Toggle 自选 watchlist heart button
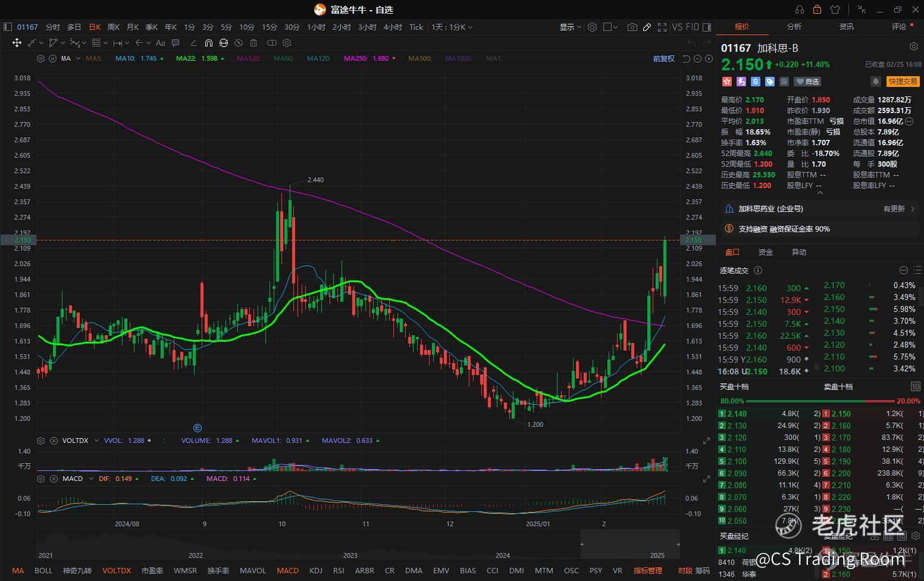Screen dimensions: 924x581 [x=808, y=82]
